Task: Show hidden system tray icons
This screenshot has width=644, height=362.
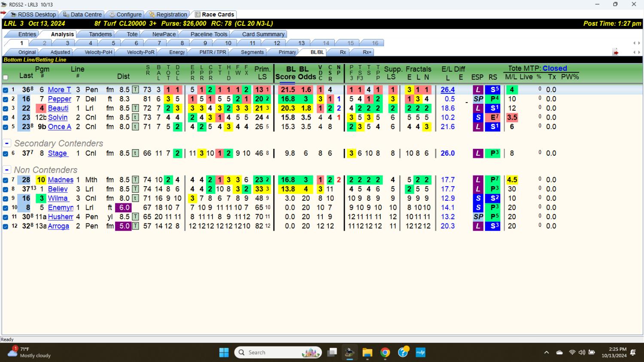Action: 547,353
